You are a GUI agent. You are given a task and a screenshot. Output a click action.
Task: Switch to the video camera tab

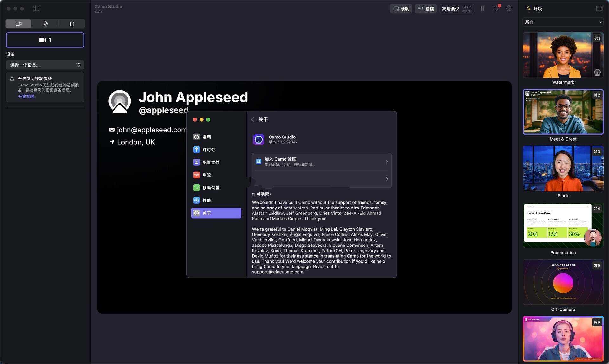tap(18, 24)
